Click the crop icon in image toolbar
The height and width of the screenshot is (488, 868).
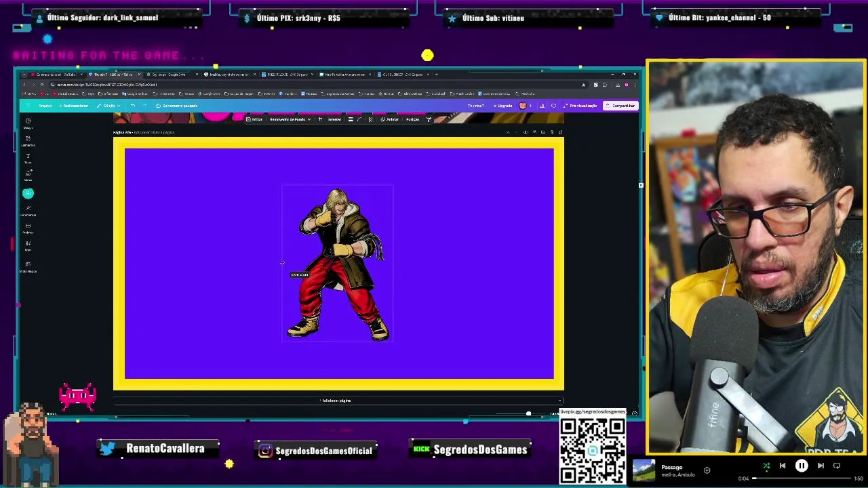coord(320,119)
